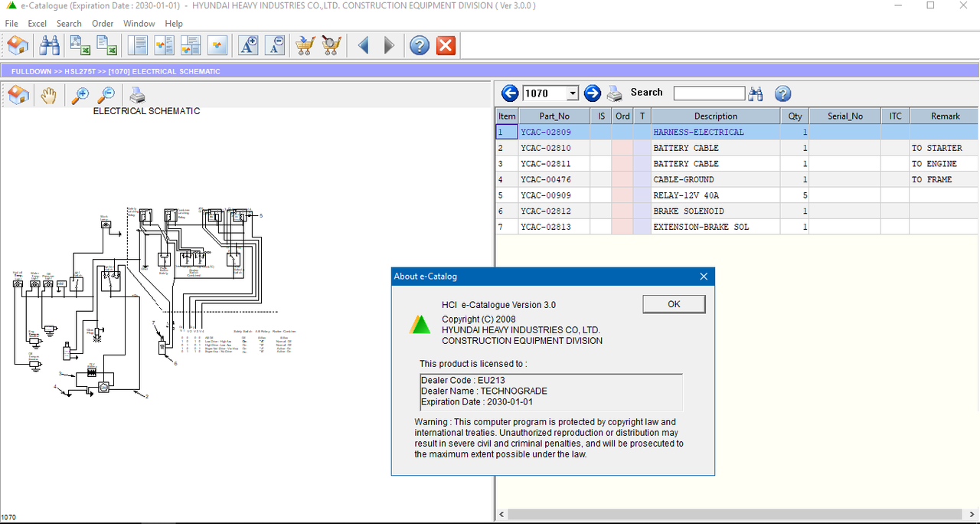Select part number YCAC-02813
Viewport: 980px width, 524px height.
(554, 227)
